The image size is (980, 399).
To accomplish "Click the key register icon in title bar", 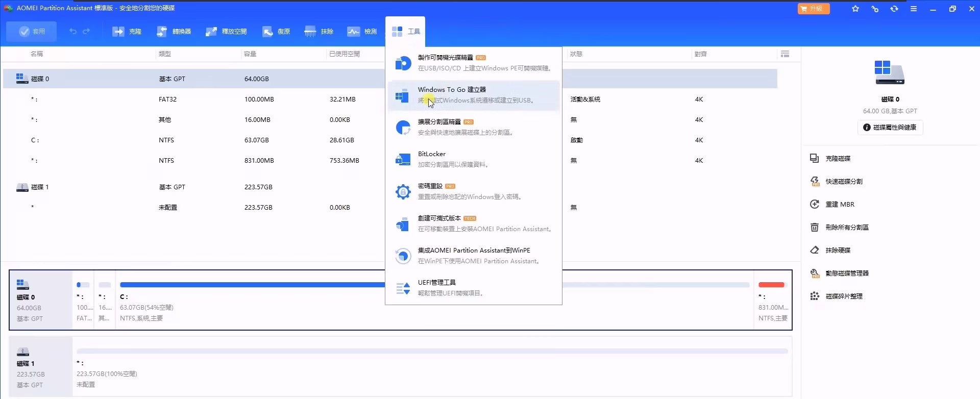I will (875, 9).
